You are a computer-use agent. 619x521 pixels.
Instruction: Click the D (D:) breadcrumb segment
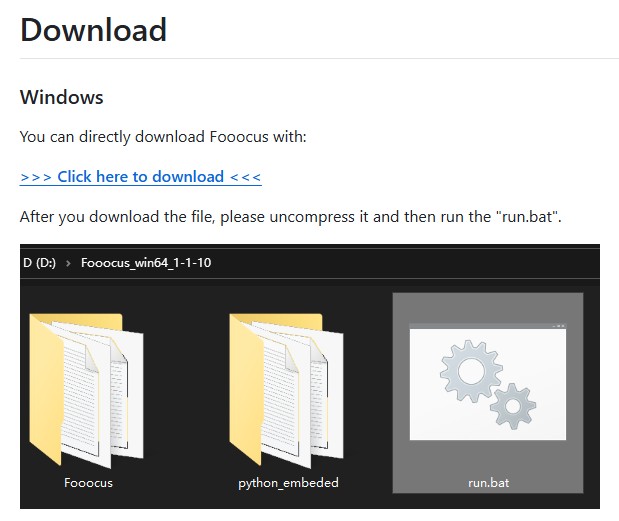pyautogui.click(x=39, y=262)
